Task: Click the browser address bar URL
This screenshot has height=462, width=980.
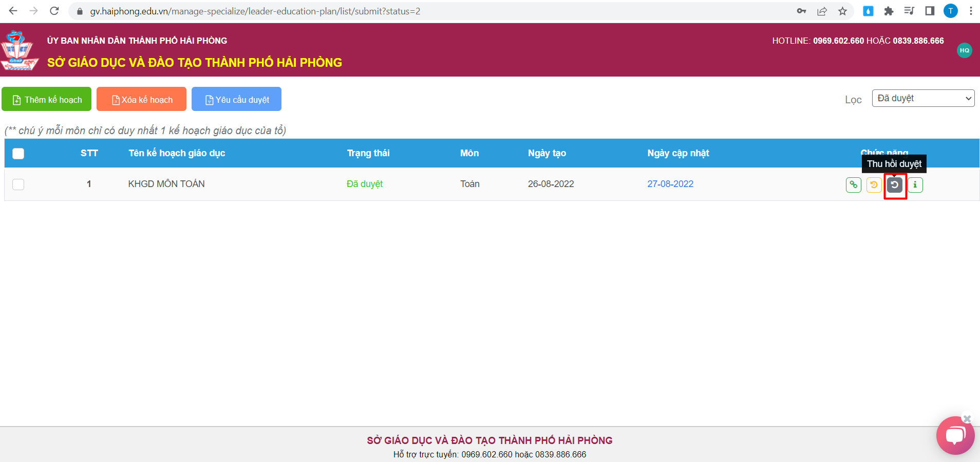Action: coord(255,11)
